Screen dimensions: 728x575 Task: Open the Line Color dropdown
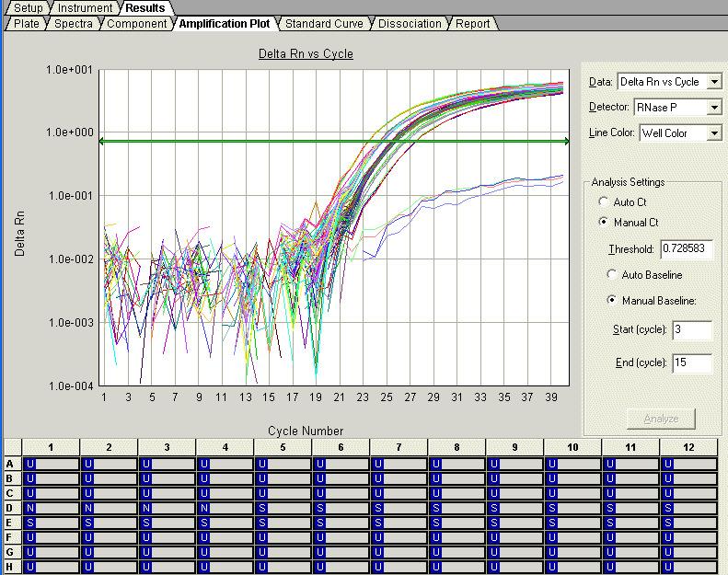714,133
